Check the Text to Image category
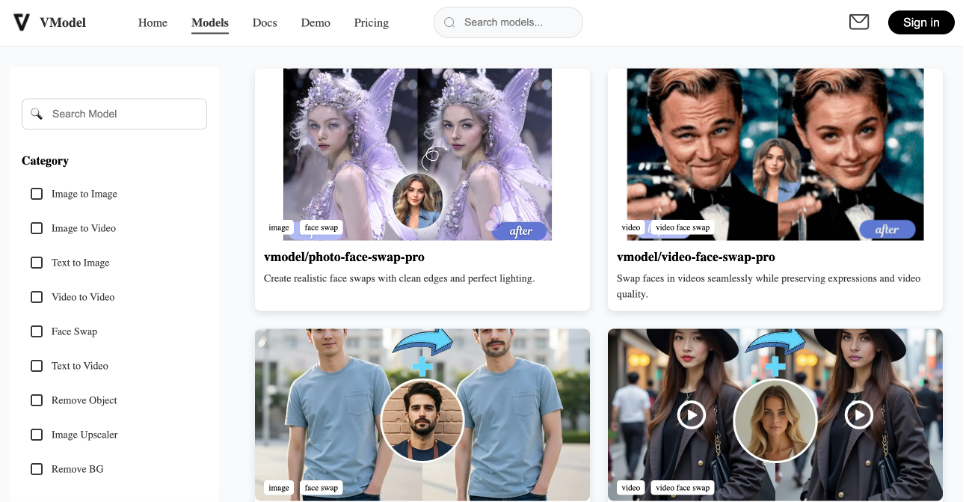Screen dimensions: 964x502 pos(37,263)
